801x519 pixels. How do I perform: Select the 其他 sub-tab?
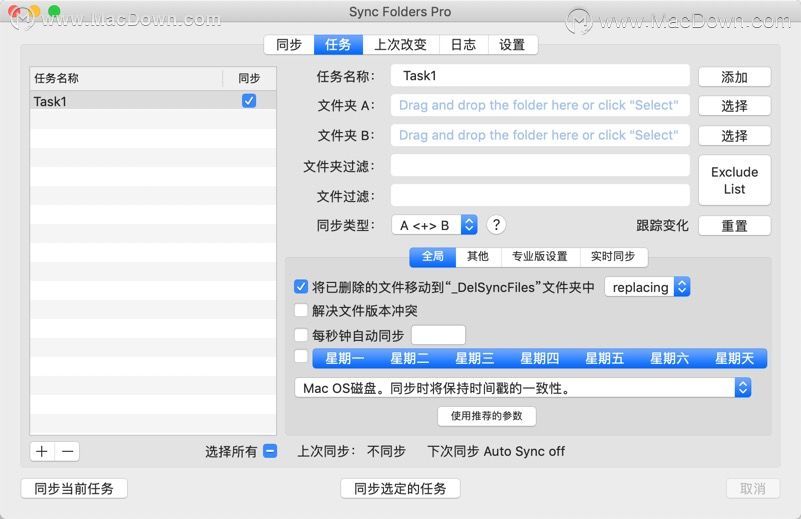tap(478, 256)
